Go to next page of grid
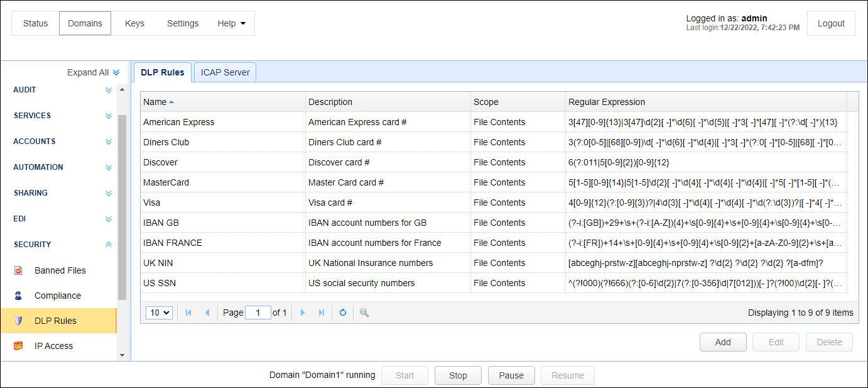The width and height of the screenshot is (868, 388). 303,313
